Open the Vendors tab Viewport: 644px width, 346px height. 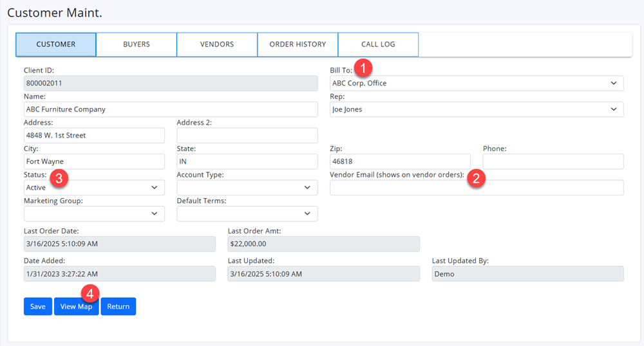pyautogui.click(x=217, y=44)
